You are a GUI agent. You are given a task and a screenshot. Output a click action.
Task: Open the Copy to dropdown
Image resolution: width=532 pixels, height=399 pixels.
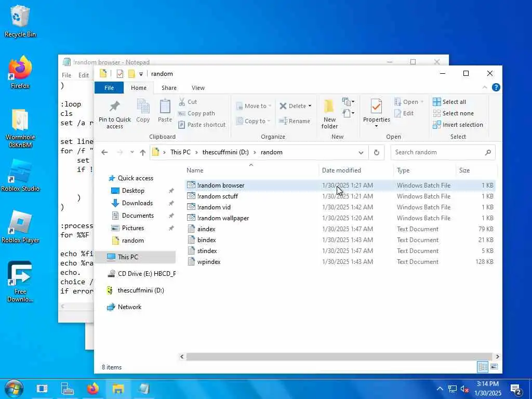253,121
